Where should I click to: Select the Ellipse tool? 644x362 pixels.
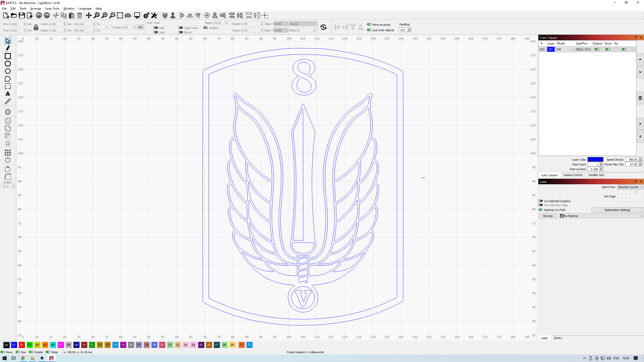[8, 64]
